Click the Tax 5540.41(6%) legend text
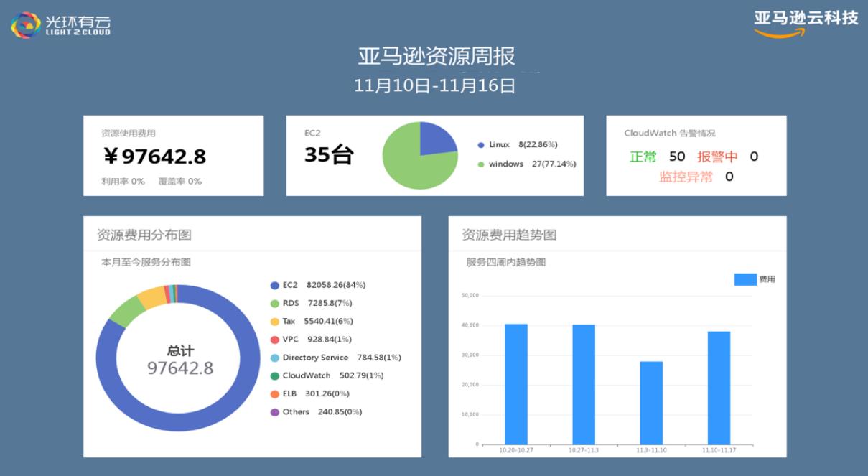The image size is (868, 476). click(318, 322)
